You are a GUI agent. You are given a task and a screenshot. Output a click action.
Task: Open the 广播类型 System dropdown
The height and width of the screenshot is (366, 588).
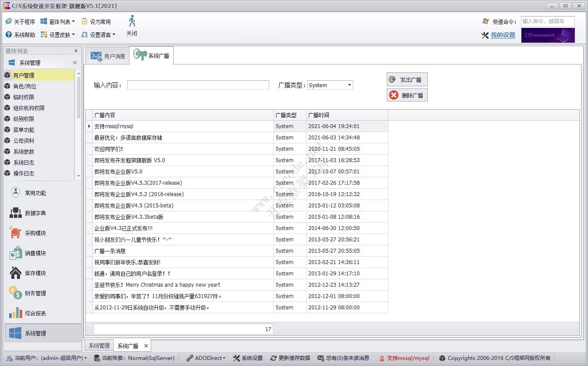(x=349, y=85)
